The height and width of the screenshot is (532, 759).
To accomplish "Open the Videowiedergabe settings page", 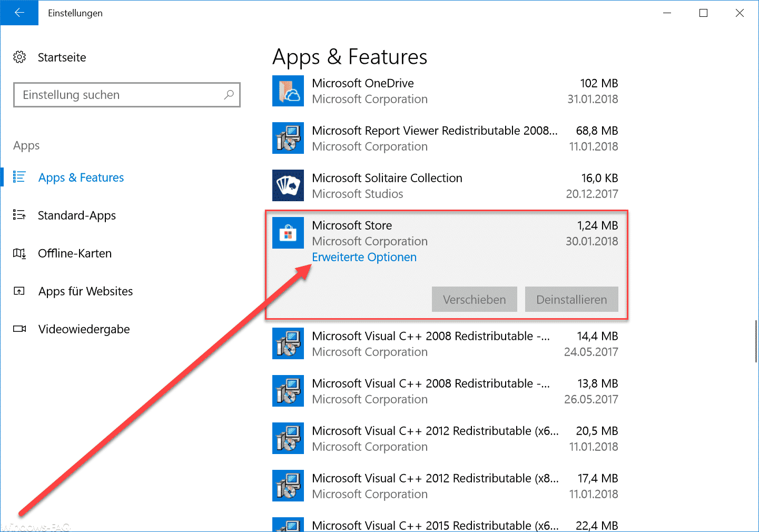I will tap(84, 329).
